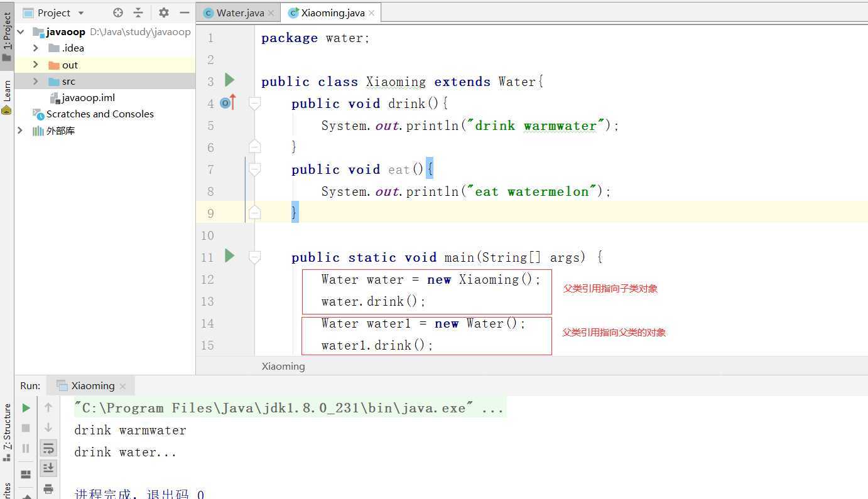This screenshot has height=499, width=868.
Task: Open Project panel settings gear
Action: coord(164,13)
